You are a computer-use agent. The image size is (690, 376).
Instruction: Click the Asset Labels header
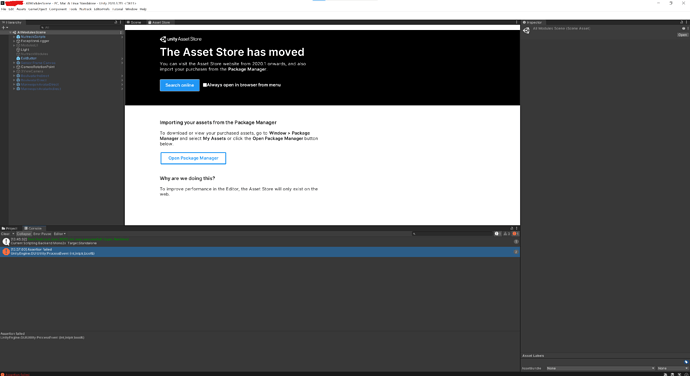pyautogui.click(x=533, y=356)
